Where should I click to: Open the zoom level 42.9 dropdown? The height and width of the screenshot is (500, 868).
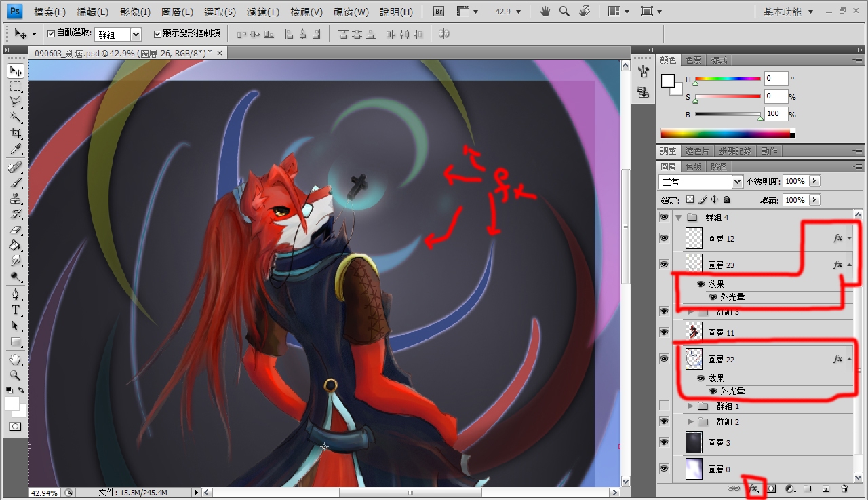tap(519, 12)
